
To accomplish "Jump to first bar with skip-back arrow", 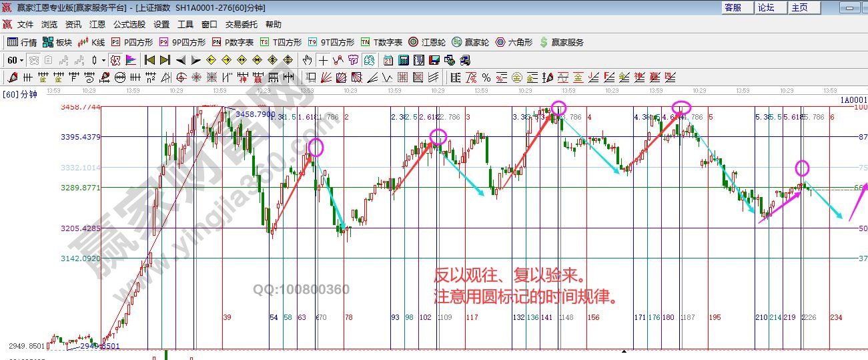I will pyautogui.click(x=149, y=60).
